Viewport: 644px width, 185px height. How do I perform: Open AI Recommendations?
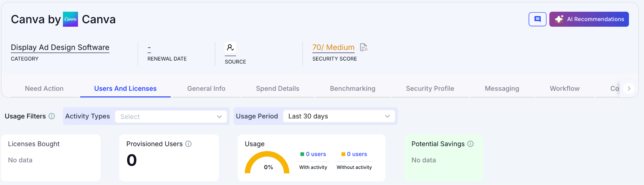click(589, 19)
